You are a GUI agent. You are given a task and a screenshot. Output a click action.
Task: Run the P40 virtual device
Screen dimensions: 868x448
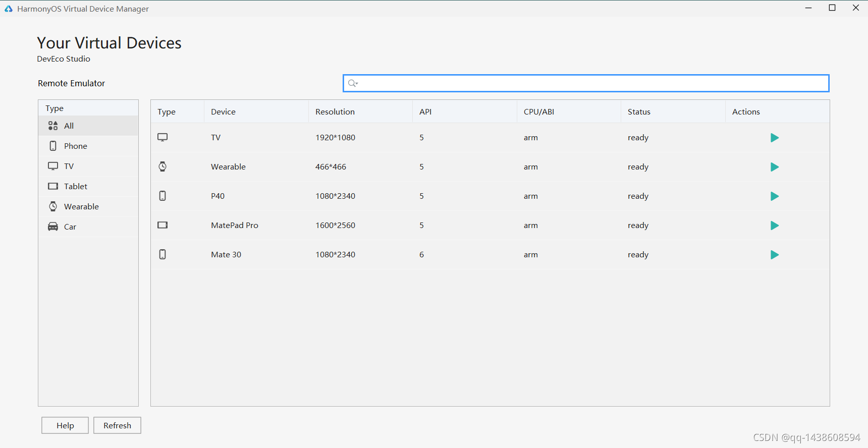tap(775, 196)
